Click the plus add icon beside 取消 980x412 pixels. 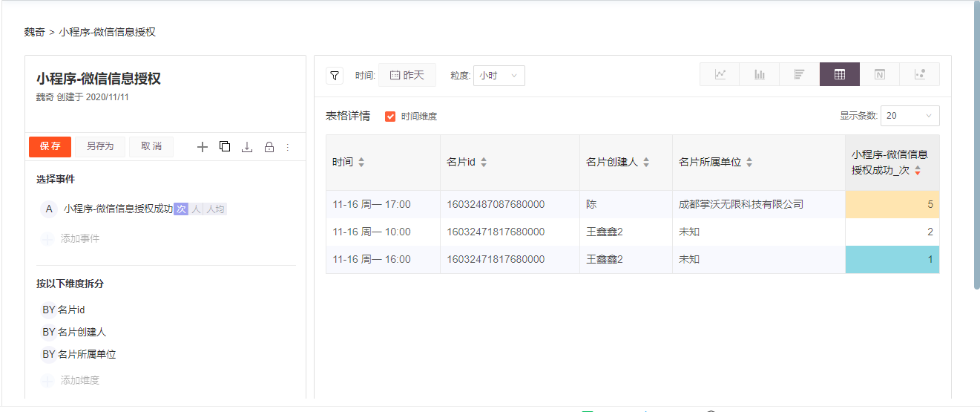coord(203,147)
